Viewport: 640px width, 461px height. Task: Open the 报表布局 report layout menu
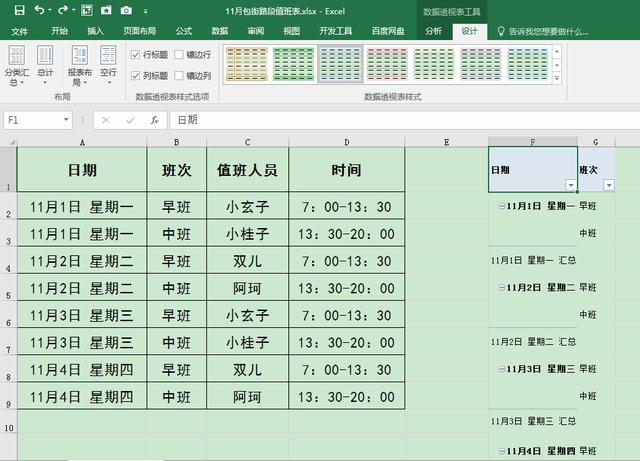(80, 66)
